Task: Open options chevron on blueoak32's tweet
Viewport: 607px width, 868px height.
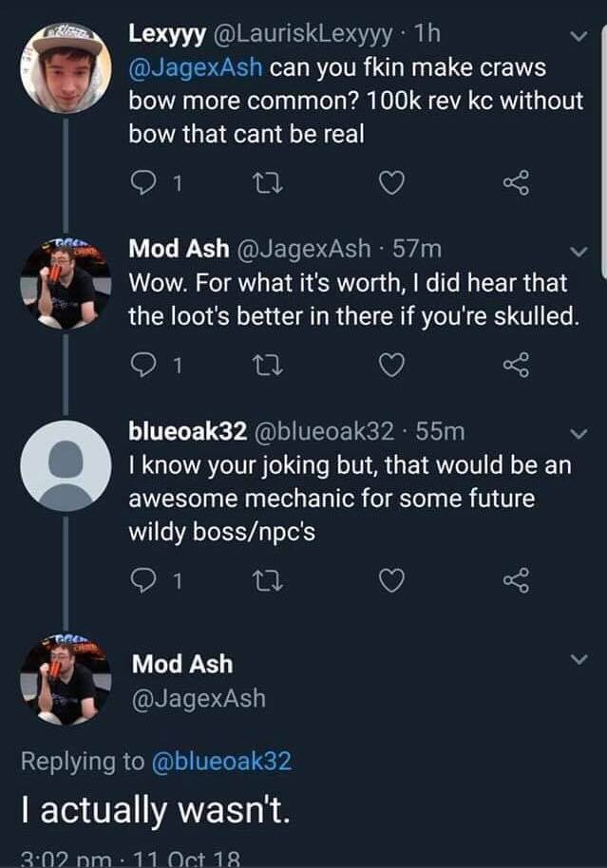Action: point(579,433)
